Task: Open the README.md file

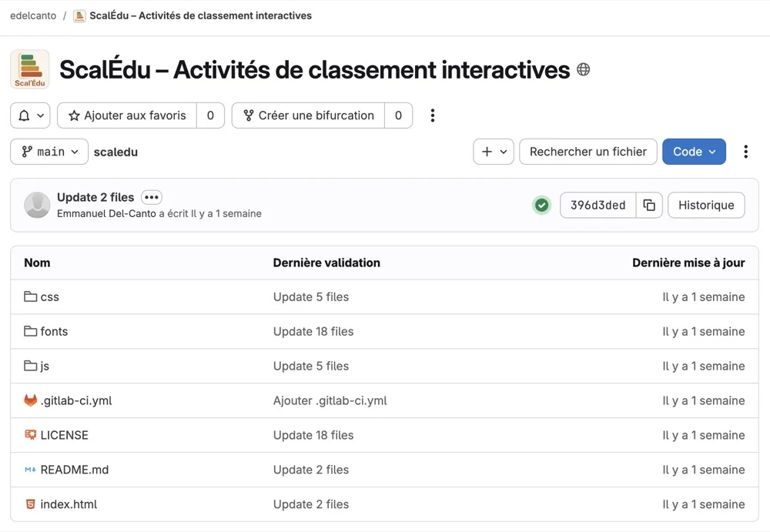Action: pos(75,470)
